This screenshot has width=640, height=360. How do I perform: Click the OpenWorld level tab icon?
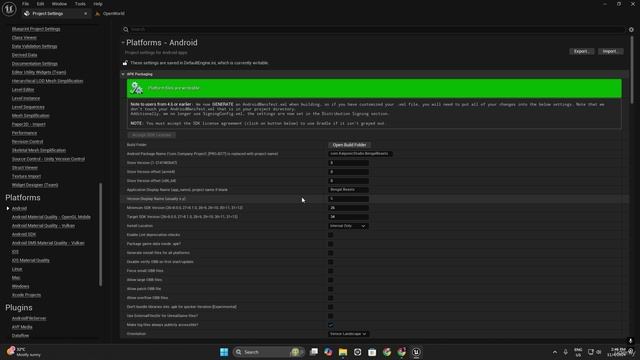point(98,13)
